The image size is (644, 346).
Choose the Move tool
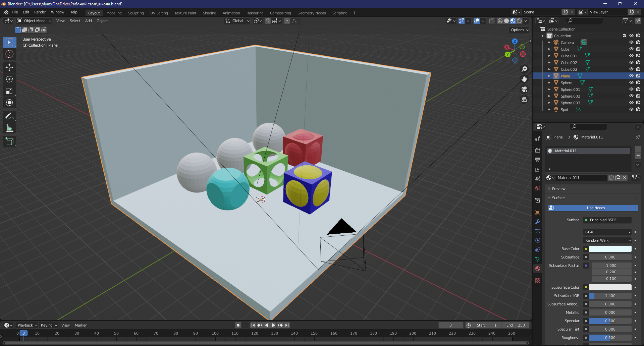pos(9,67)
